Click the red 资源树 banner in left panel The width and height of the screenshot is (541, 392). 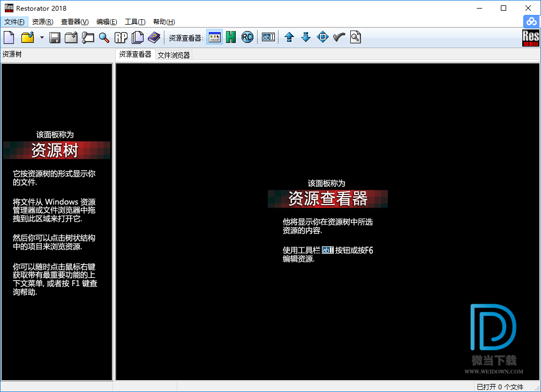click(x=57, y=150)
